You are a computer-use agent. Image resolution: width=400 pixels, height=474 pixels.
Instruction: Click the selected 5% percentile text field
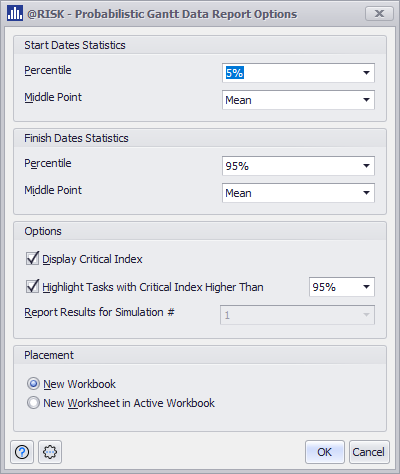click(x=235, y=73)
